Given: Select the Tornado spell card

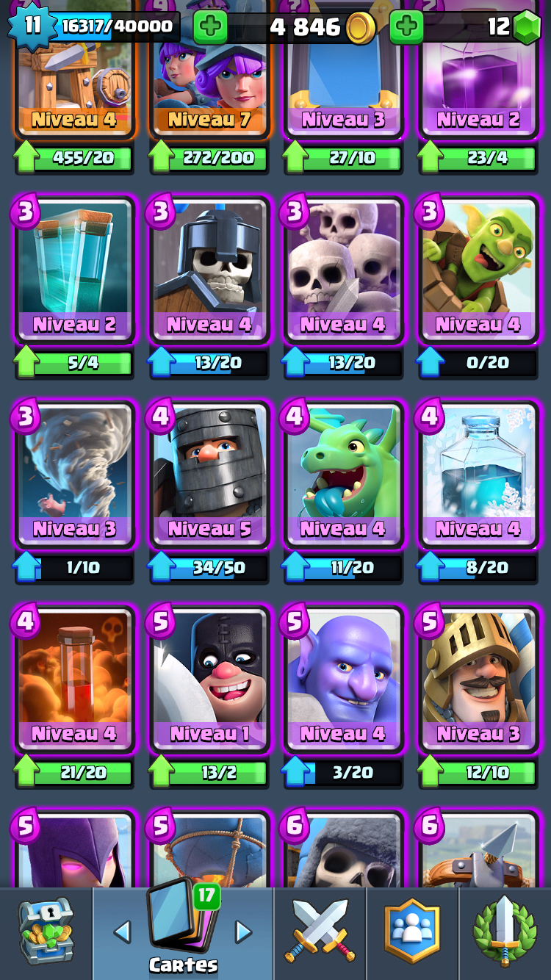Looking at the screenshot, I should pyautogui.click(x=74, y=475).
